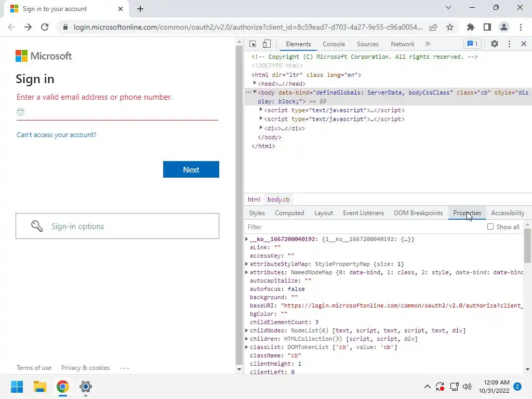Screen dimensions: 532x399
Task: Close the Sign in tab
Action: click(x=121, y=9)
